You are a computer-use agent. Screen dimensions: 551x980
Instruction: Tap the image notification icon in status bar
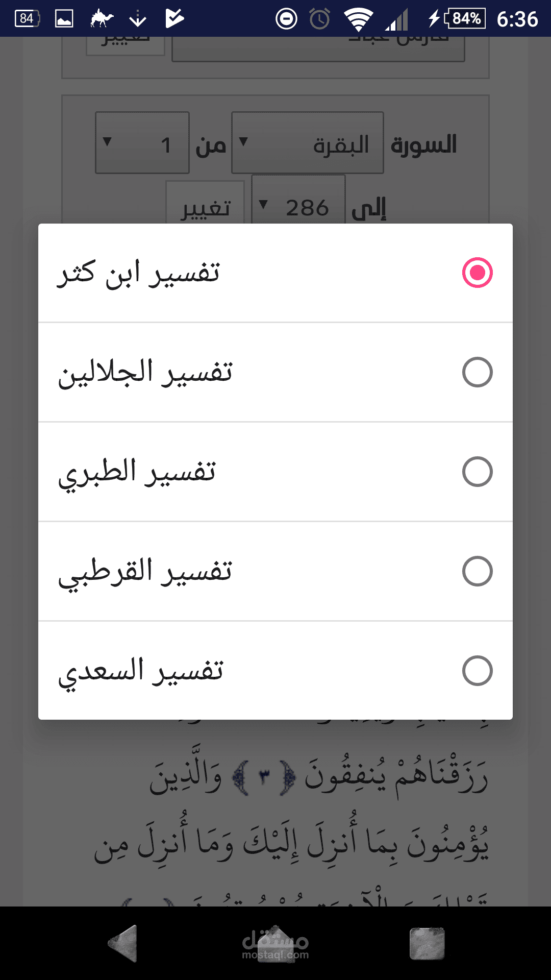64,19
